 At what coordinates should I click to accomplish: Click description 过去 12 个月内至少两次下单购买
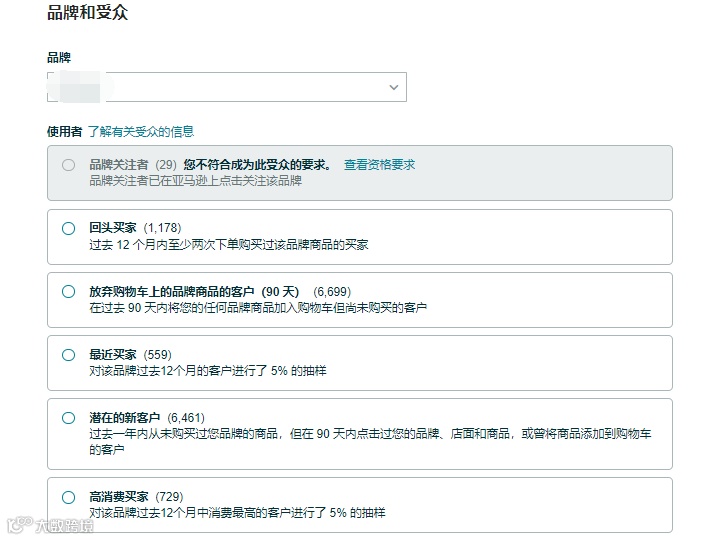coord(229,245)
